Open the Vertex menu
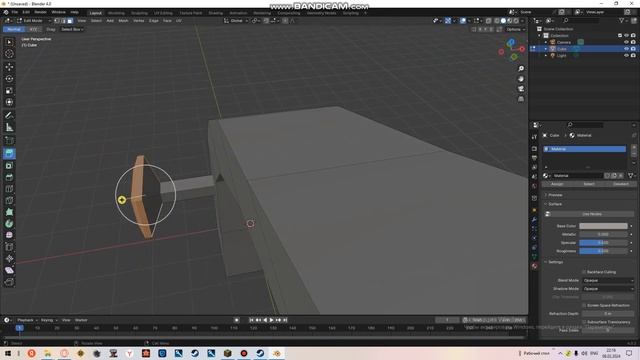The height and width of the screenshot is (360, 640). 139,21
